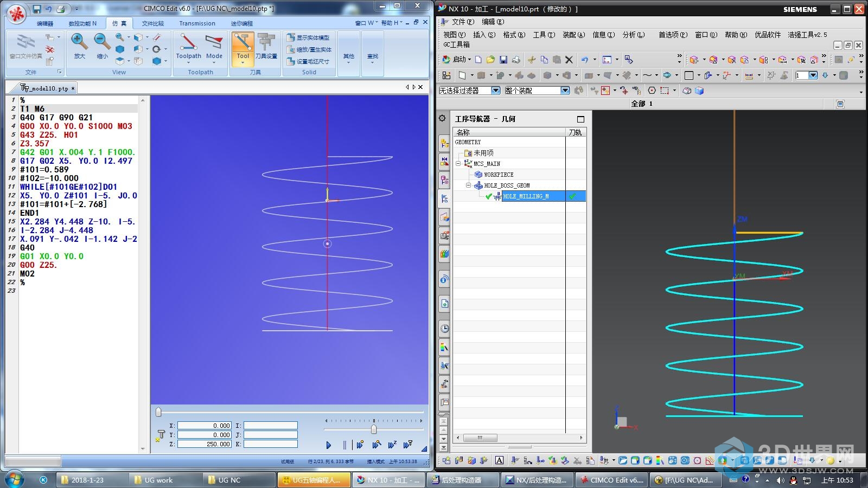Switch to the 数控功能 N ribbon tab
The width and height of the screenshot is (868, 488).
tap(82, 23)
